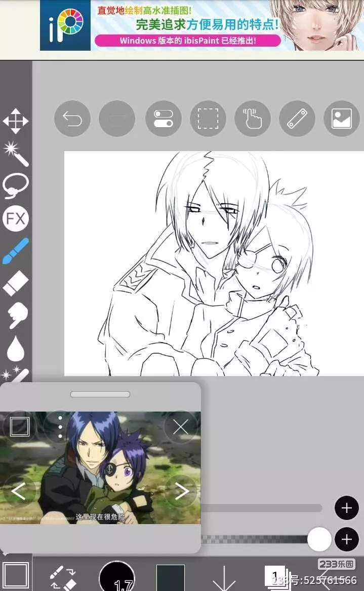364x591 pixels.
Task: Show next reference image
Action: pyautogui.click(x=181, y=491)
